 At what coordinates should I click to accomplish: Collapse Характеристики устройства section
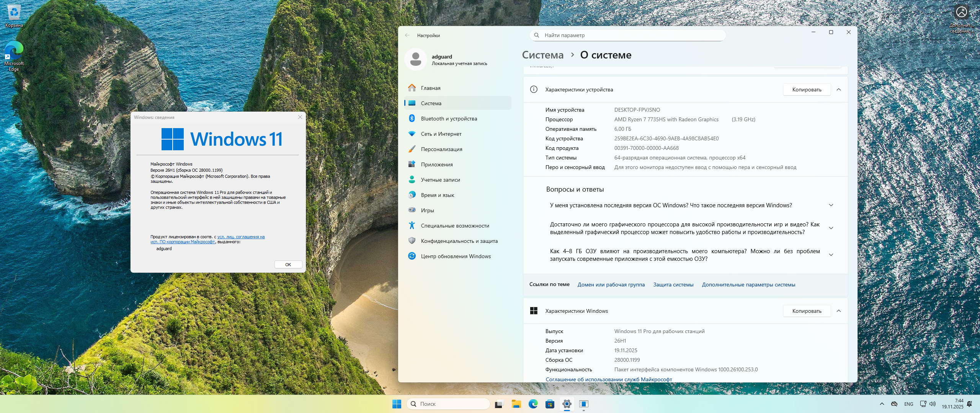tap(839, 89)
